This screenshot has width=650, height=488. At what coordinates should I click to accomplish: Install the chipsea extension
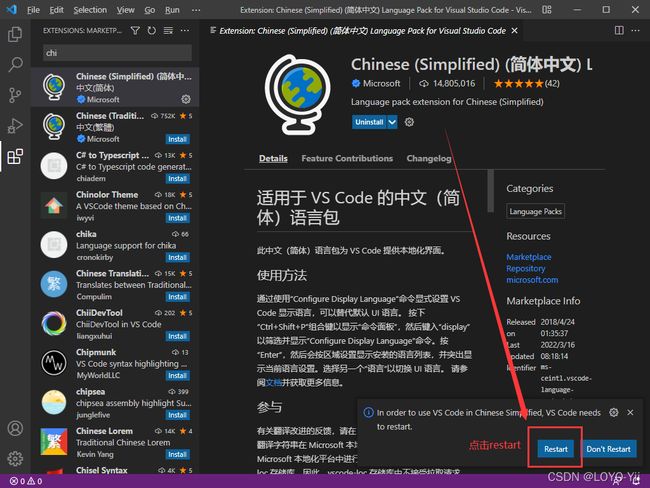coord(177,415)
